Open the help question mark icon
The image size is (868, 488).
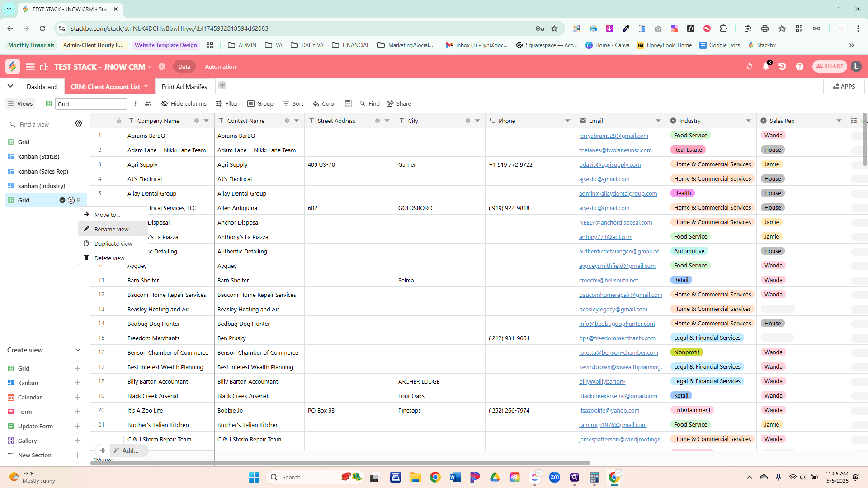coord(800,66)
